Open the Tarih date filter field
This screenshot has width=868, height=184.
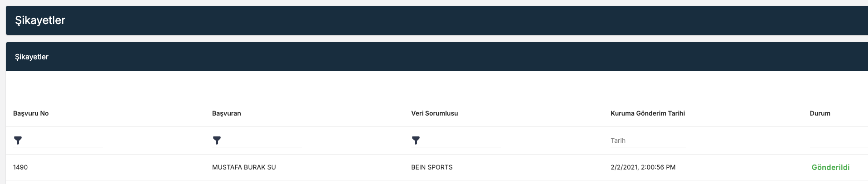coord(648,140)
